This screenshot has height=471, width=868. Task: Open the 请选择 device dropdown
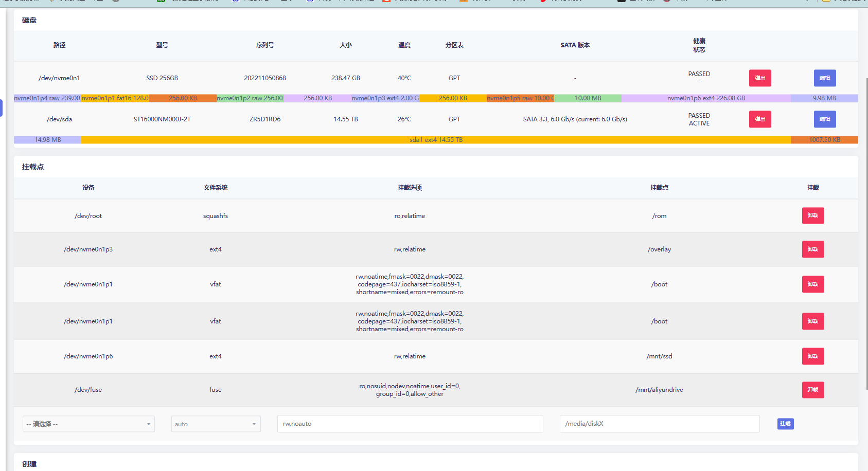[x=88, y=424]
